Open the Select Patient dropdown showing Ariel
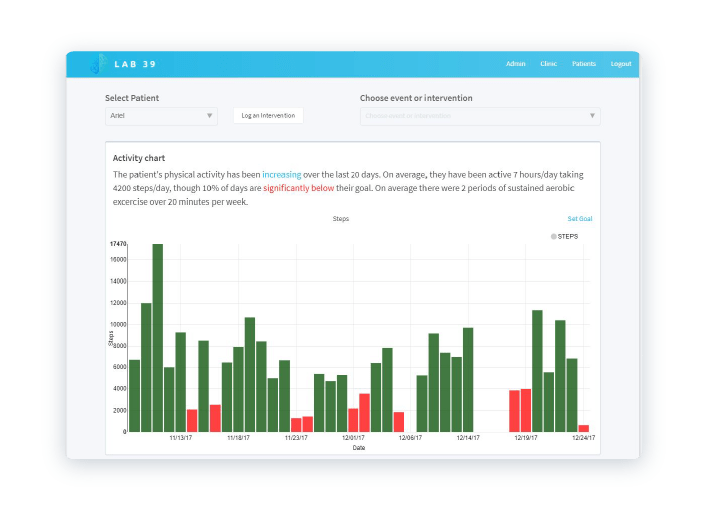 coord(160,116)
